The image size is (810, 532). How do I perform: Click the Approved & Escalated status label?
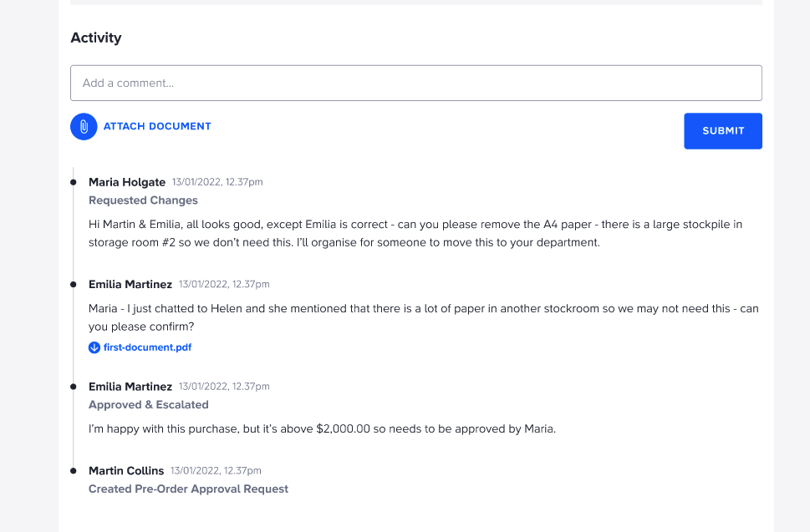pos(148,404)
